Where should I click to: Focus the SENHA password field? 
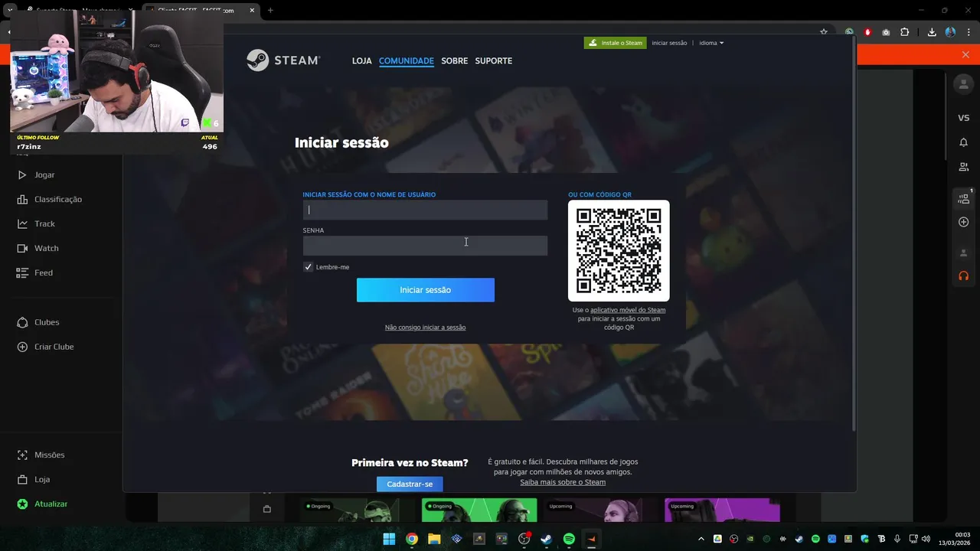point(425,246)
